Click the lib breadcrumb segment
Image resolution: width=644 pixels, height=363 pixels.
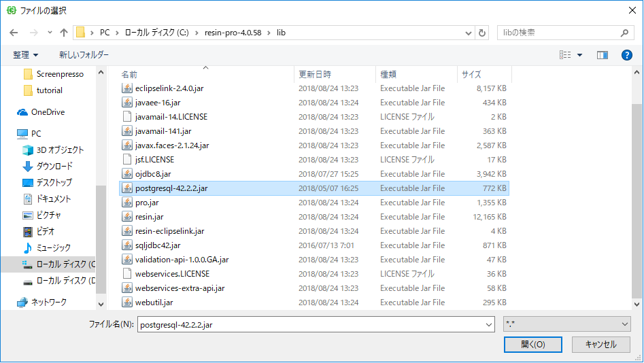point(281,33)
